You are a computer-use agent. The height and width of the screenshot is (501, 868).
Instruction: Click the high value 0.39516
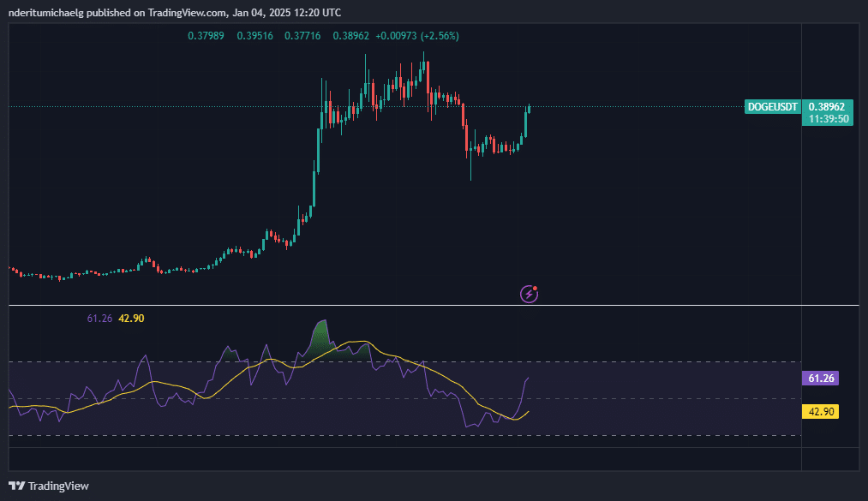pyautogui.click(x=254, y=36)
